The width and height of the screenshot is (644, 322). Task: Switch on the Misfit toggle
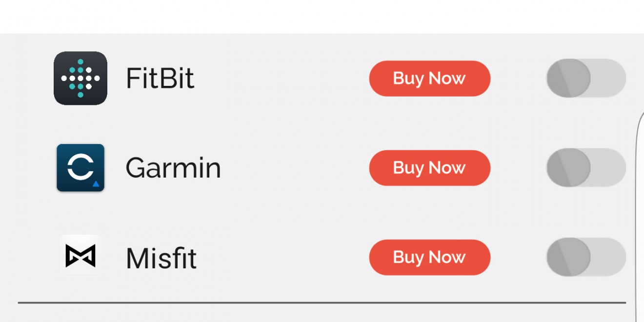coord(586,257)
